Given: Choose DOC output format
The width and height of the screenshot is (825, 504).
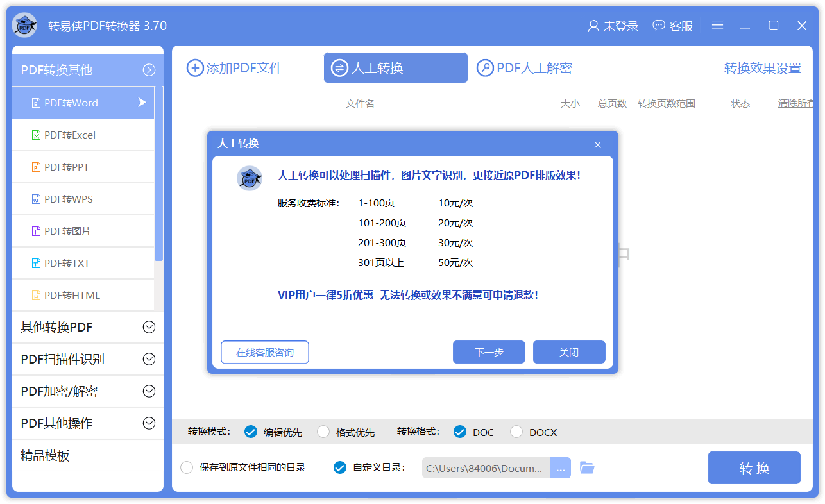Looking at the screenshot, I should tap(459, 432).
